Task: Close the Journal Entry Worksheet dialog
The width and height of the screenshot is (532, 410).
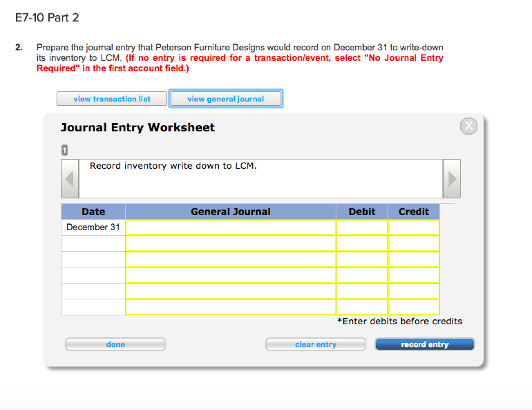Action: tap(468, 126)
